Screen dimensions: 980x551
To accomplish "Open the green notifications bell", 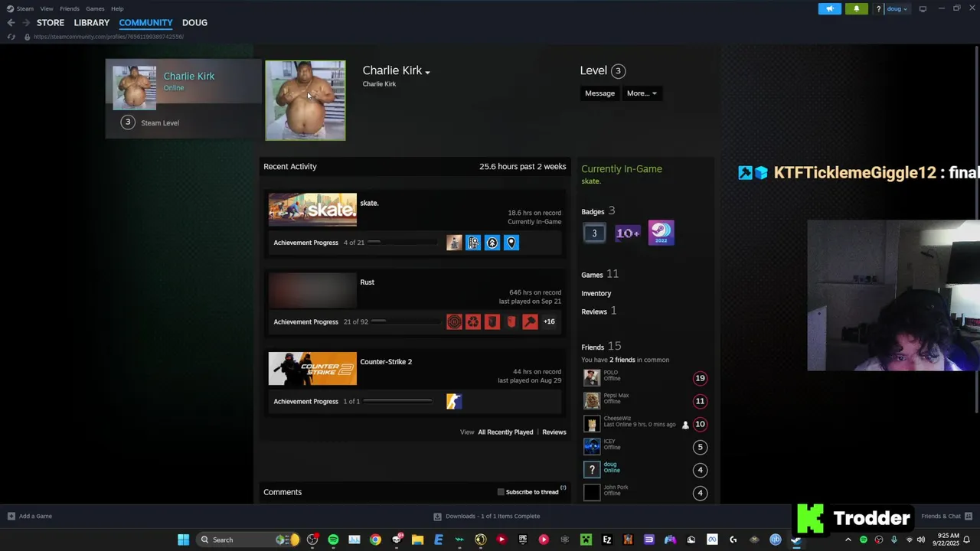I will (x=856, y=9).
